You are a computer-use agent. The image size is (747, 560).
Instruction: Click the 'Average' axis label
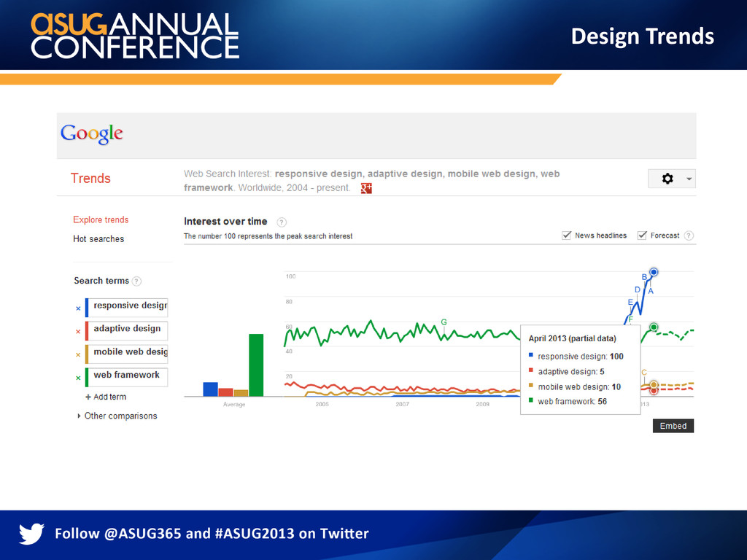click(x=234, y=405)
